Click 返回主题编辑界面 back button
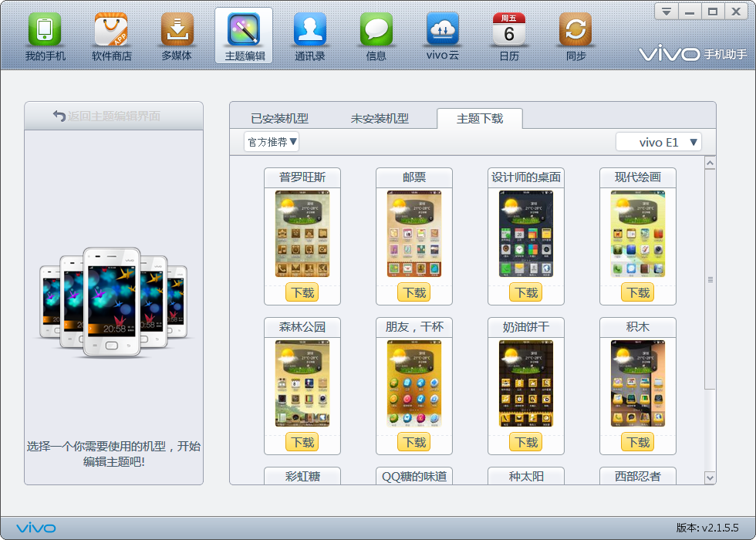This screenshot has height=540, width=756. (113, 116)
